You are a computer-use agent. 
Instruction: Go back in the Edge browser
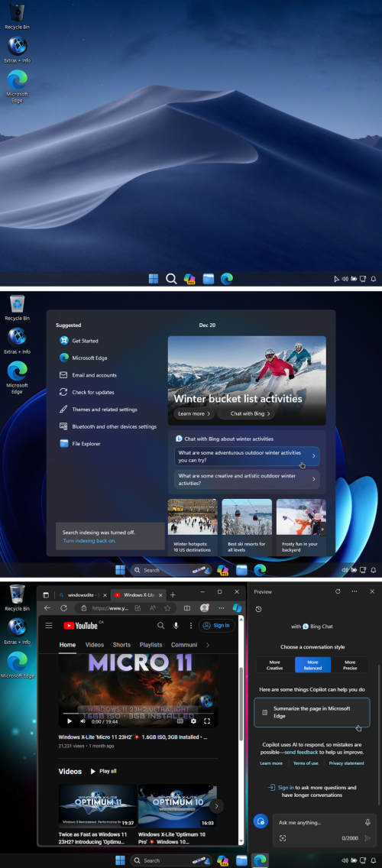(x=47, y=607)
